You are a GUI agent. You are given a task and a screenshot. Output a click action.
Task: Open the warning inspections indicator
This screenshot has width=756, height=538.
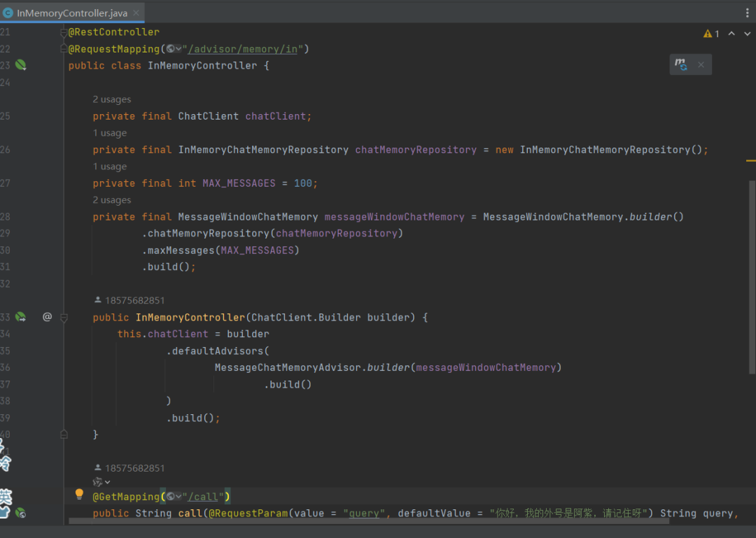click(711, 34)
